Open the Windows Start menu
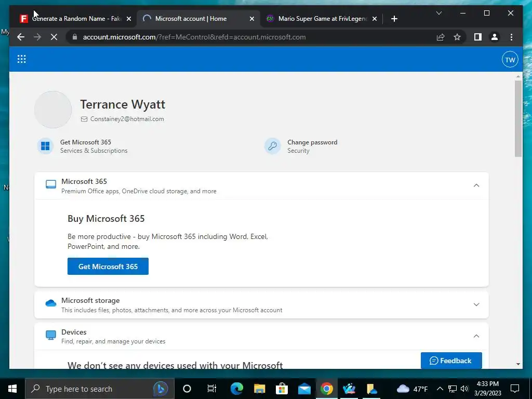This screenshot has height=399, width=532. (x=12, y=389)
